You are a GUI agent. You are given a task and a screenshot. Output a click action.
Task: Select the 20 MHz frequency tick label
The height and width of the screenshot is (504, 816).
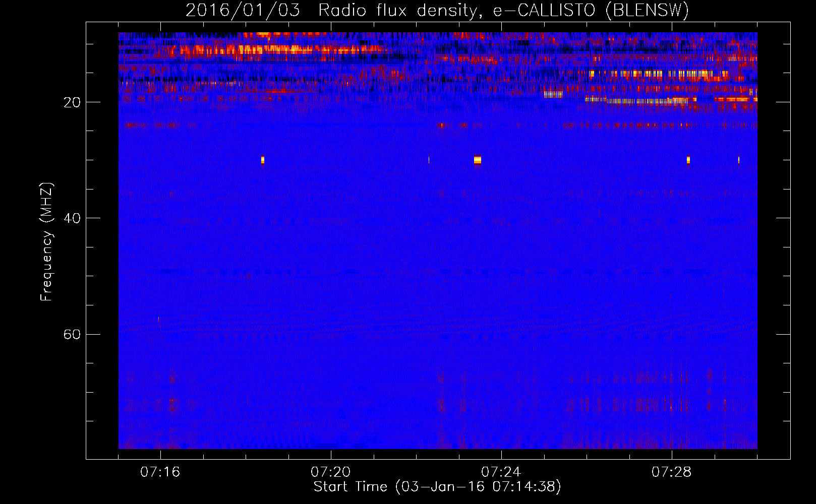(x=72, y=102)
